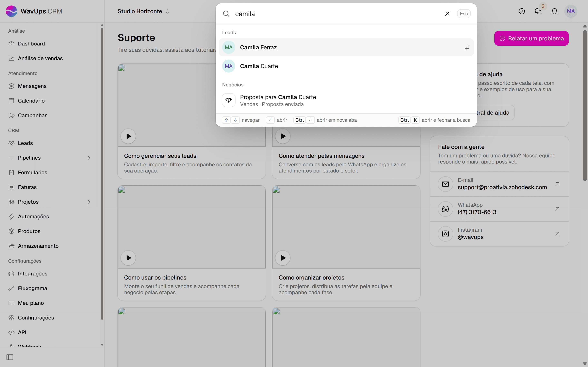Play the 'Como organizar projetos' tutorial
Image resolution: width=588 pixels, height=367 pixels.
click(283, 258)
